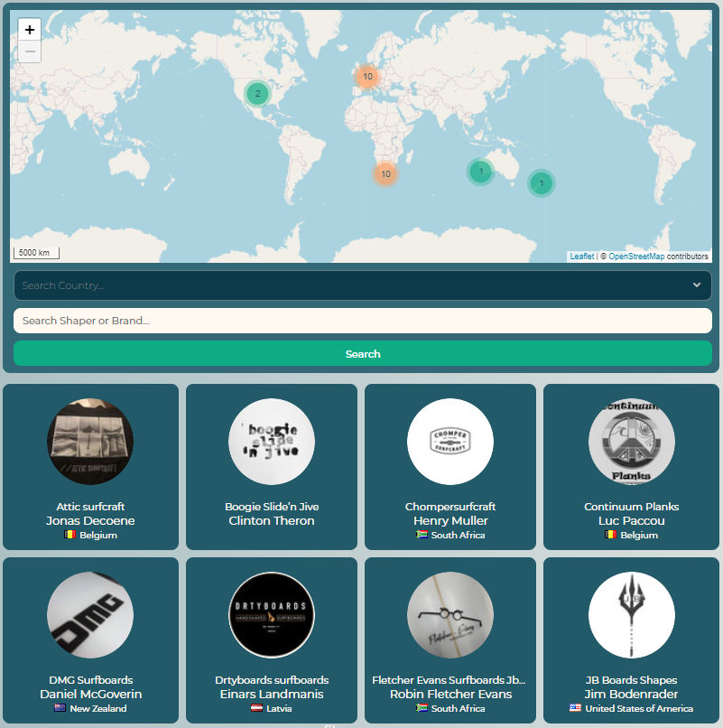This screenshot has width=723, height=728.
Task: Click the South Africa flag under Henry Muller
Action: 422,535
